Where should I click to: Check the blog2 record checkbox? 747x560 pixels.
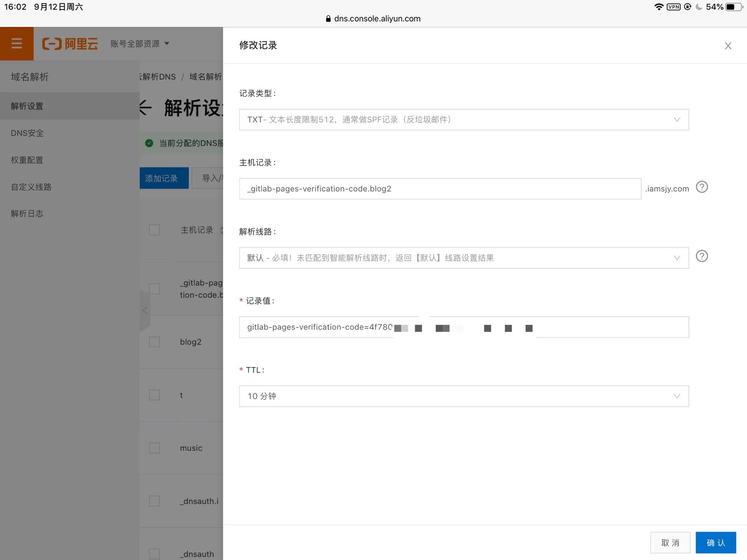tap(154, 342)
